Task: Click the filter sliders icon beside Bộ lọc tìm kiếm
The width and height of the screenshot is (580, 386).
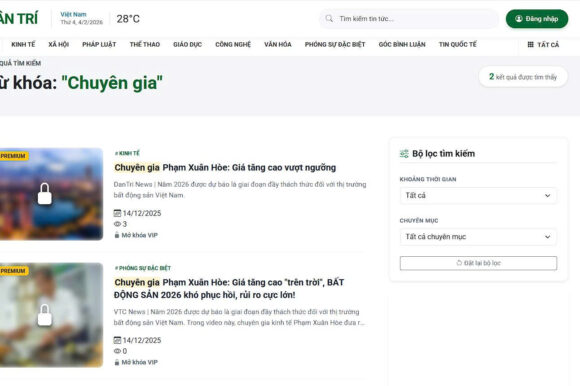Action: [x=404, y=153]
